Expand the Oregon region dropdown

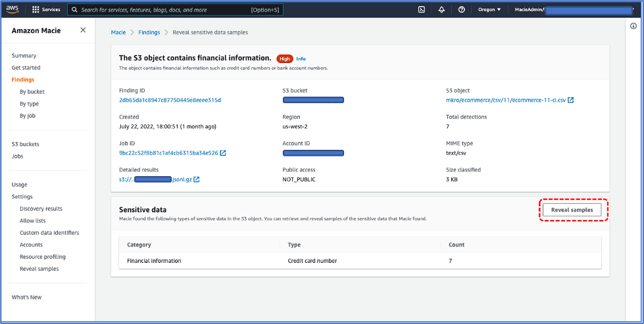[x=489, y=9]
